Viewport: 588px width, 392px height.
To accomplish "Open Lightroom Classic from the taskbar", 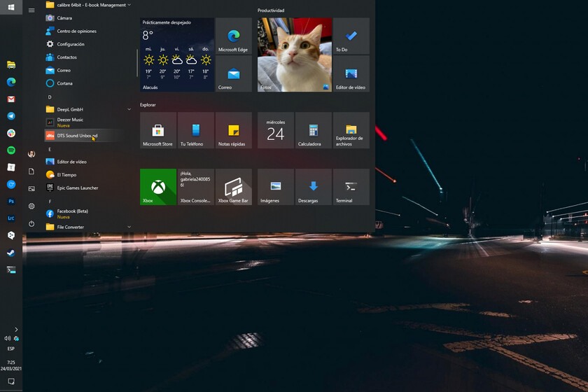I will tap(11, 218).
